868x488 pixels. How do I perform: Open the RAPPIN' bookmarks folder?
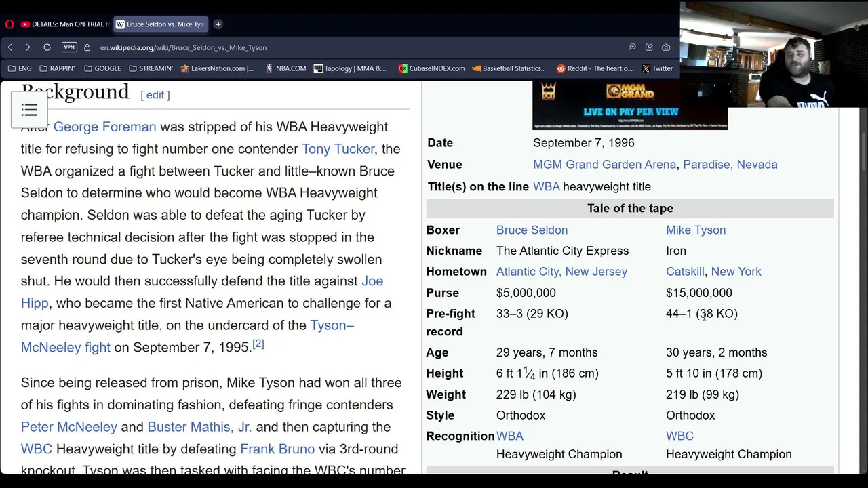pos(57,68)
